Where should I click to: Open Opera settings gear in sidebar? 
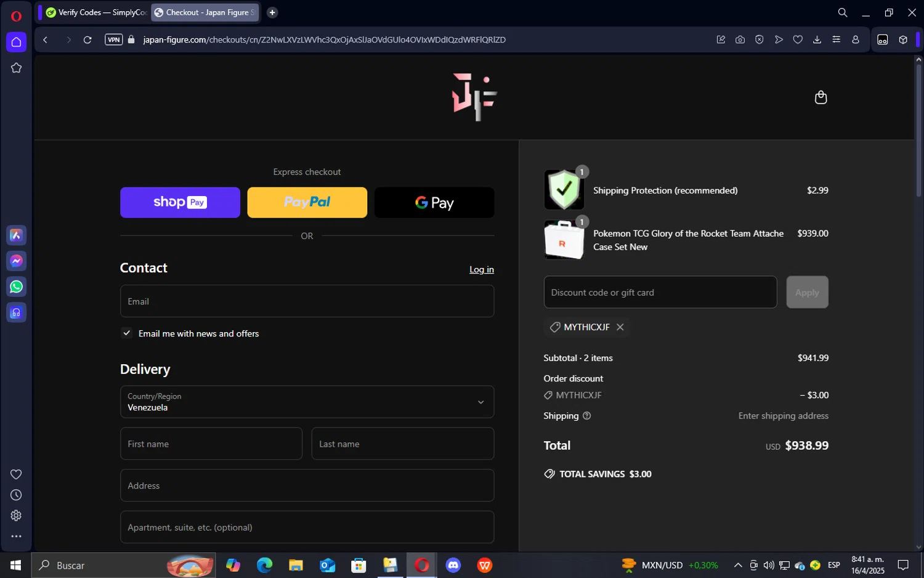[x=17, y=516]
